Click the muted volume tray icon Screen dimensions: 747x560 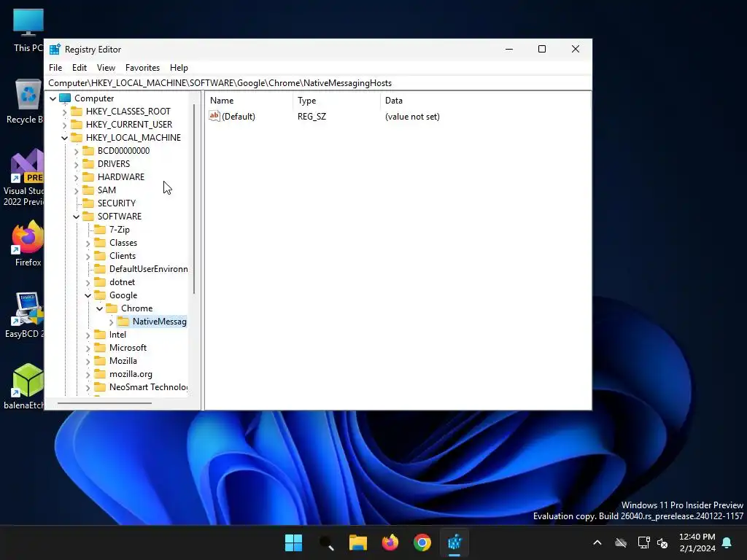662,542
